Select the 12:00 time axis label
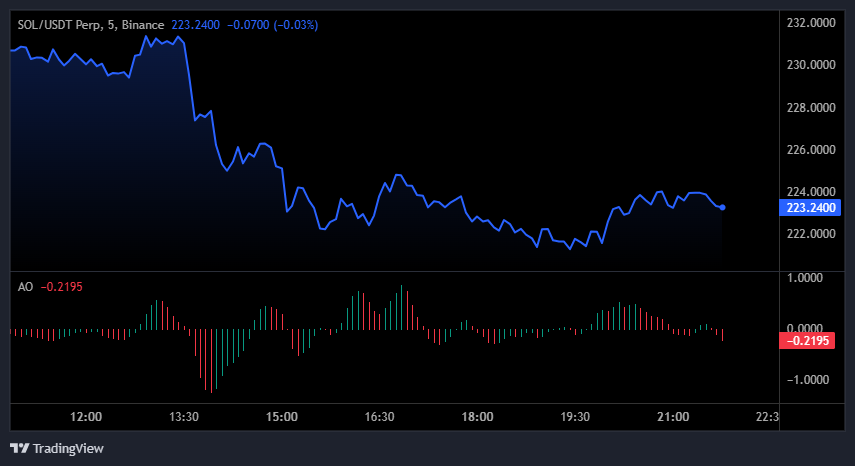Viewport: 855px width, 466px height. (86, 416)
